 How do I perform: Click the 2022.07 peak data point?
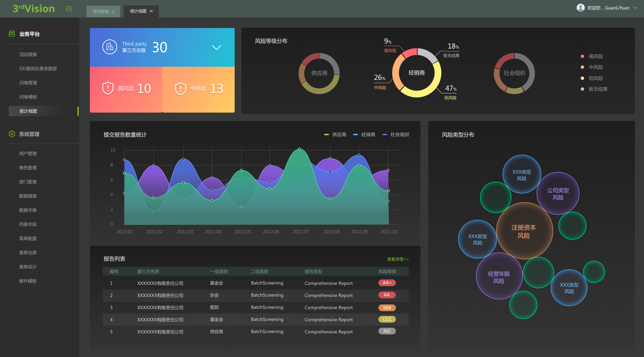300,149
